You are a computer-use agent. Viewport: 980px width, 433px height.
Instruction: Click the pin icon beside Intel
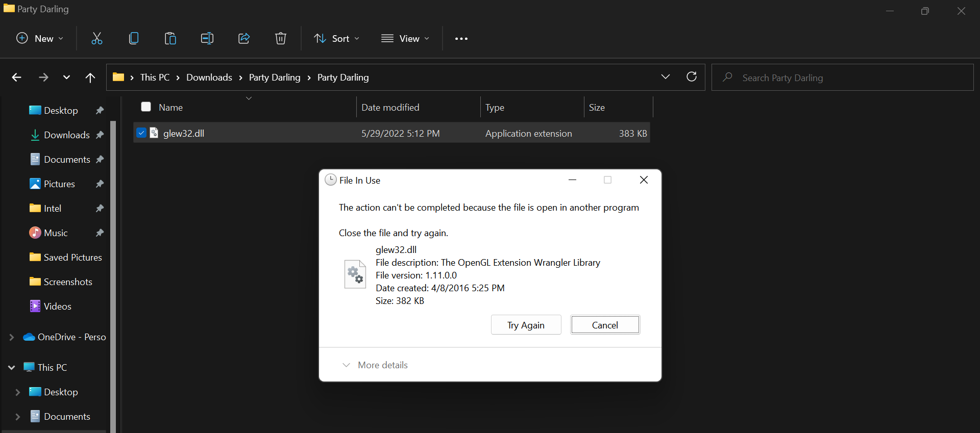100,208
